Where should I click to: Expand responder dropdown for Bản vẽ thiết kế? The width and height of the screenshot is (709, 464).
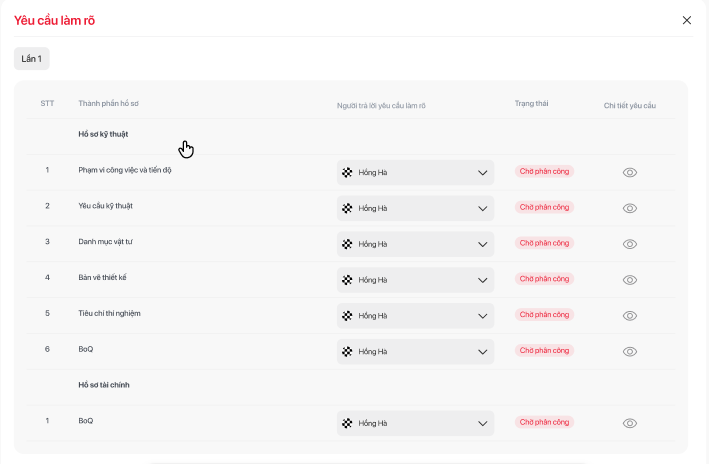(415, 280)
